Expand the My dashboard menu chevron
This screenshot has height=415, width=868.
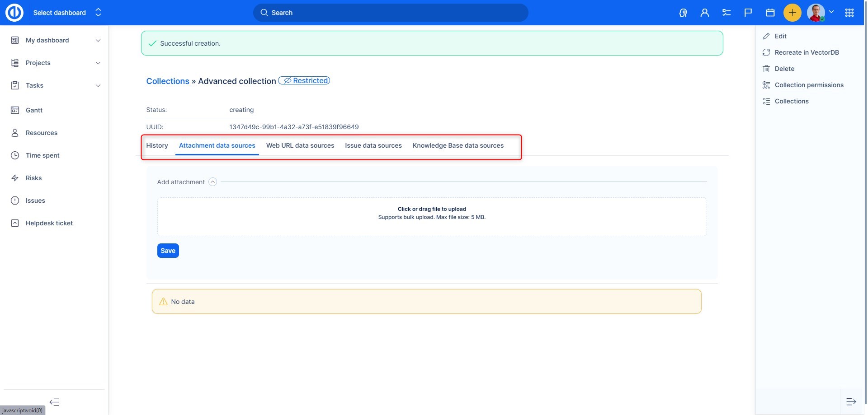[98, 41]
